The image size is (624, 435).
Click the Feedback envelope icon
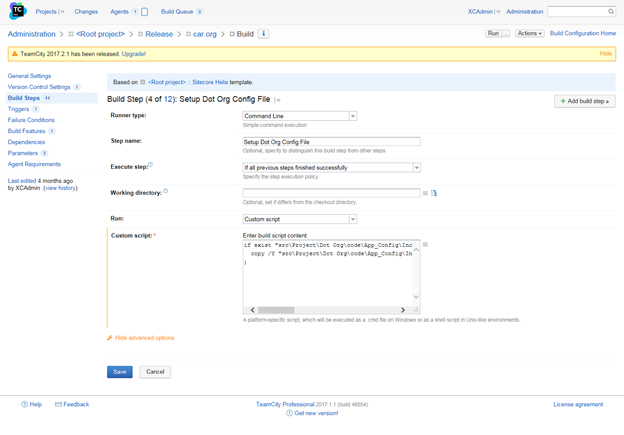58,404
